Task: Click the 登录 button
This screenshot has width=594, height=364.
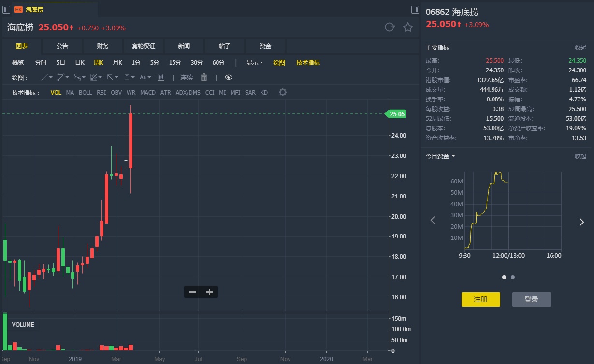Action: click(x=531, y=299)
